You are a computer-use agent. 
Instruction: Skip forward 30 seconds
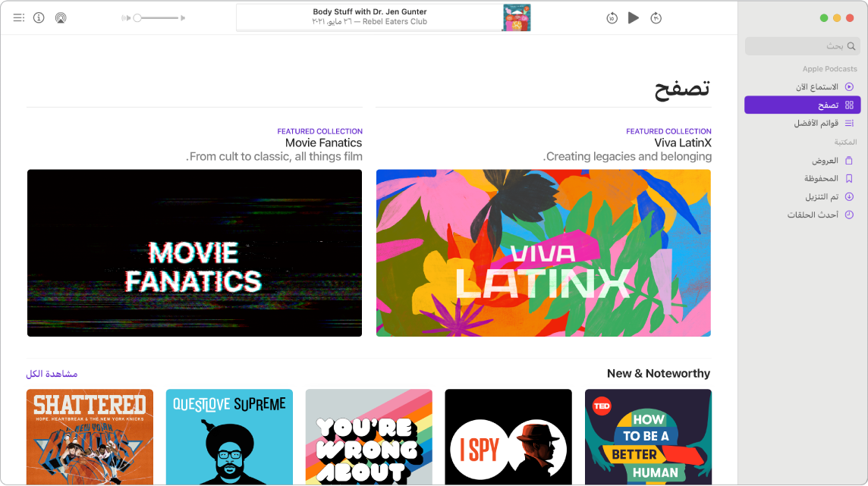pos(656,17)
